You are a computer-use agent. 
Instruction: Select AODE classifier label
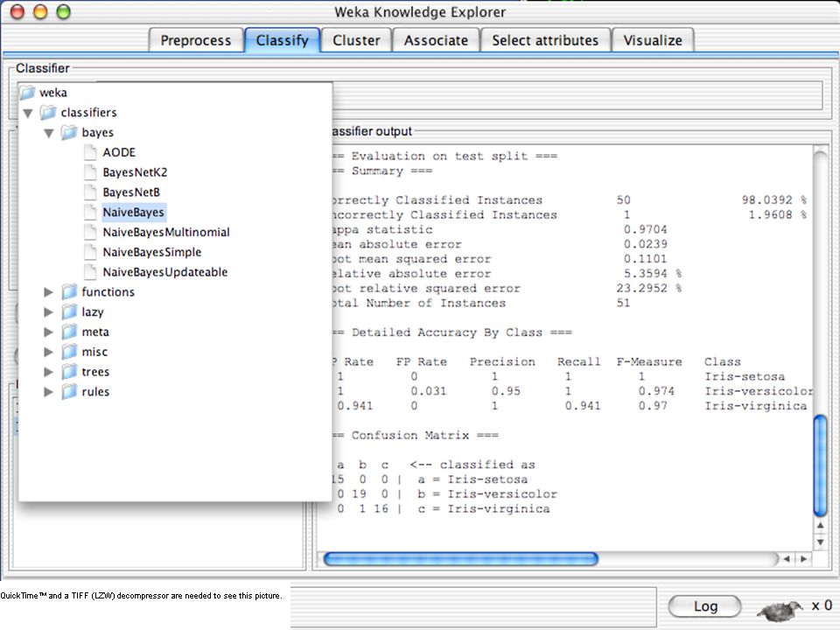[119, 152]
